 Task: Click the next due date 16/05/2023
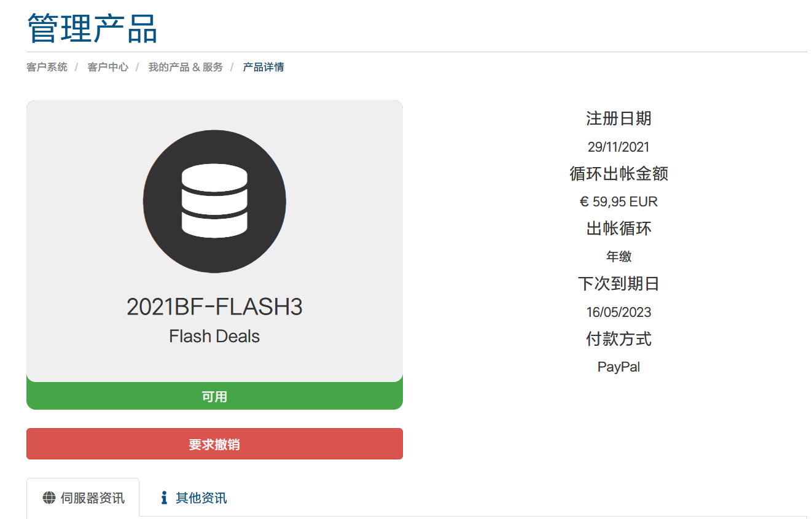click(x=619, y=312)
